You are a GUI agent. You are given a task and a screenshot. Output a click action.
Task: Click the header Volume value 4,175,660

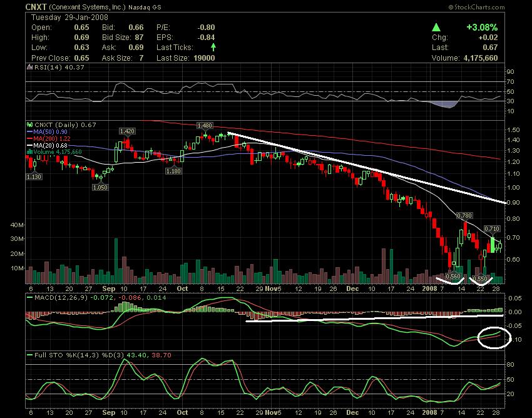coord(481,58)
